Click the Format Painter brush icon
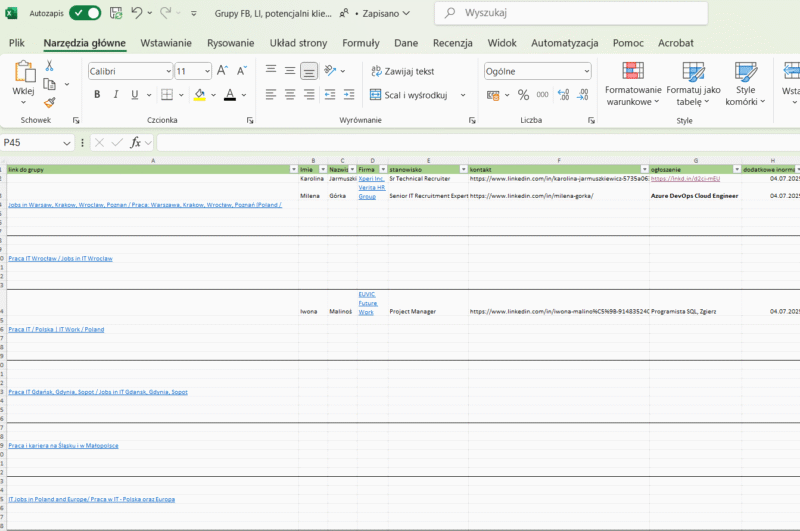This screenshot has width=800, height=531. point(49,102)
